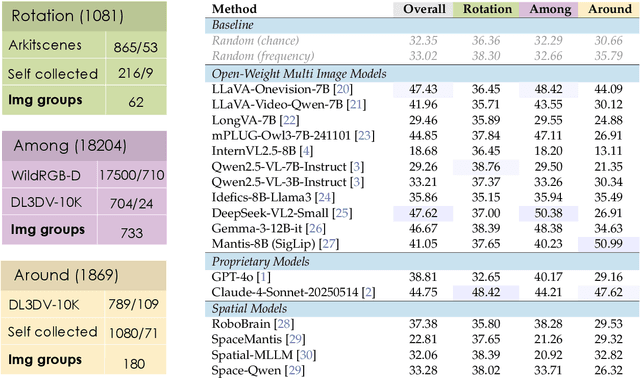The width and height of the screenshot is (640, 378).
Task: Click the yellow Around column header
Action: (609, 9)
